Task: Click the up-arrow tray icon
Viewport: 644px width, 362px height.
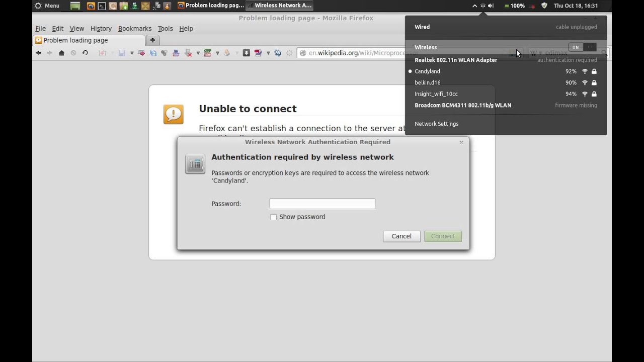Action: [x=474, y=6]
